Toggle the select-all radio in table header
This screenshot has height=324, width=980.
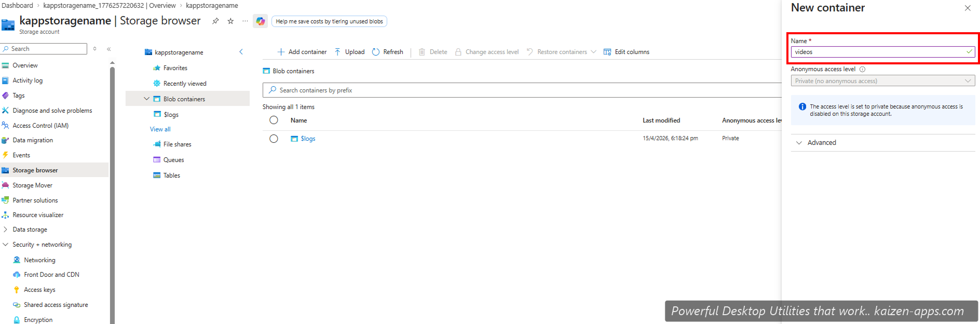click(274, 120)
